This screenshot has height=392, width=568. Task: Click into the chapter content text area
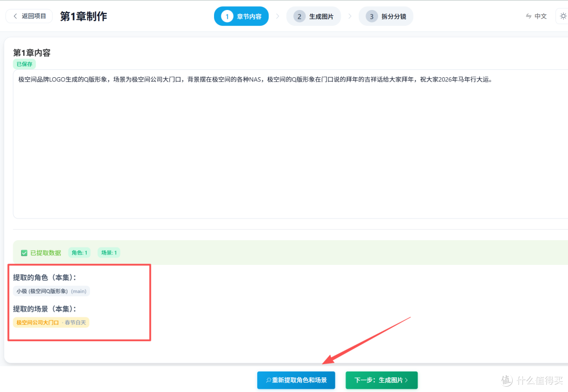pos(290,144)
